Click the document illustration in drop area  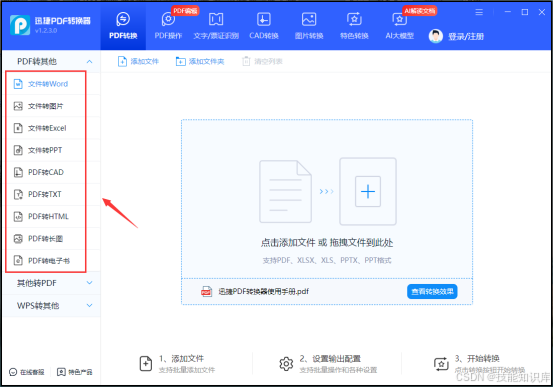[x=285, y=191]
